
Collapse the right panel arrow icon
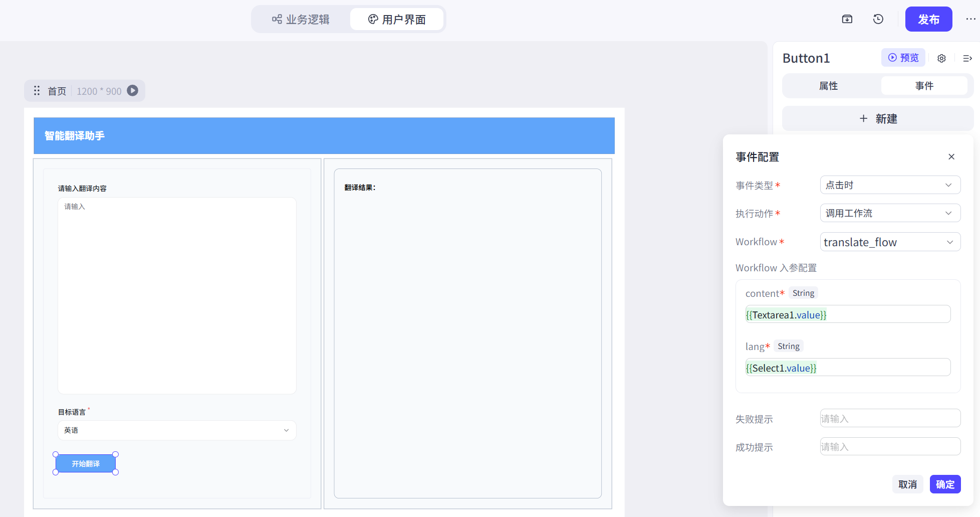point(967,58)
